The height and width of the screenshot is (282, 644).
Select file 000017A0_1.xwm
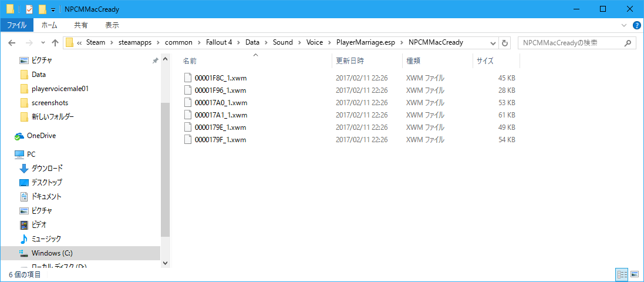pyautogui.click(x=221, y=102)
